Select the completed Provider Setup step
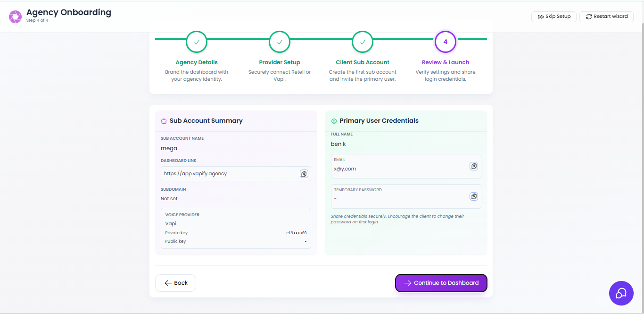This screenshot has height=314, width=644. (279, 42)
